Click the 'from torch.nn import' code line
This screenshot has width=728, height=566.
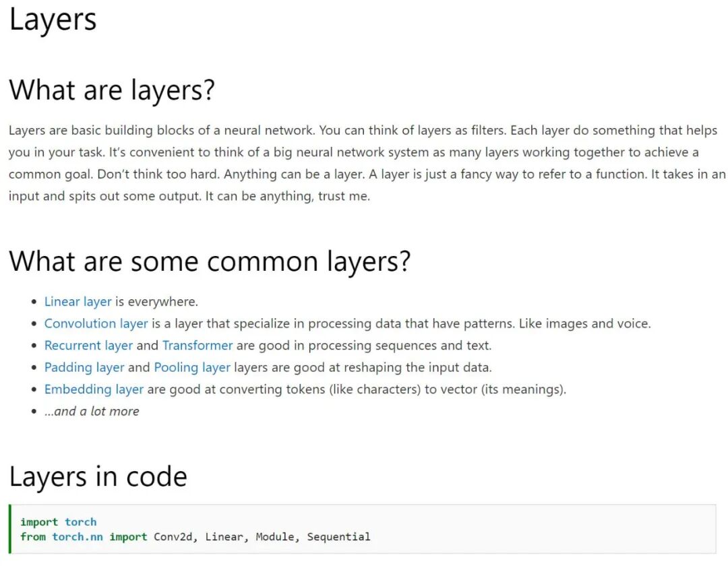click(x=195, y=537)
